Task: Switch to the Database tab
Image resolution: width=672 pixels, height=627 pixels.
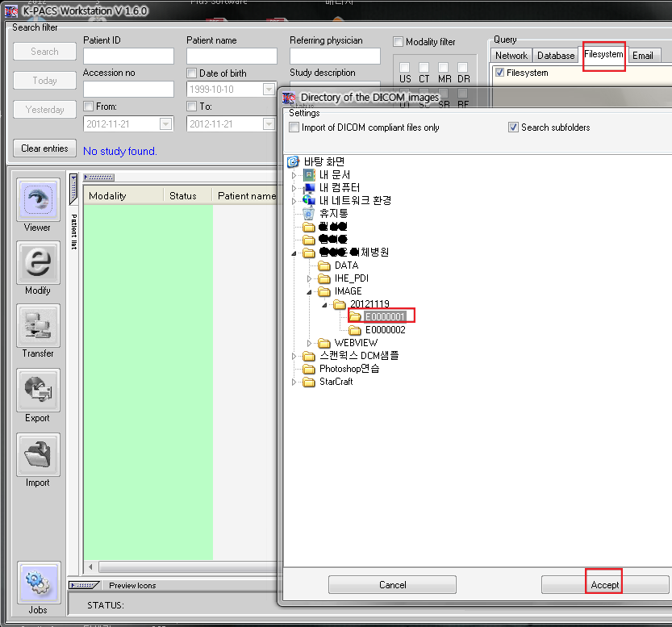Action: [x=556, y=56]
